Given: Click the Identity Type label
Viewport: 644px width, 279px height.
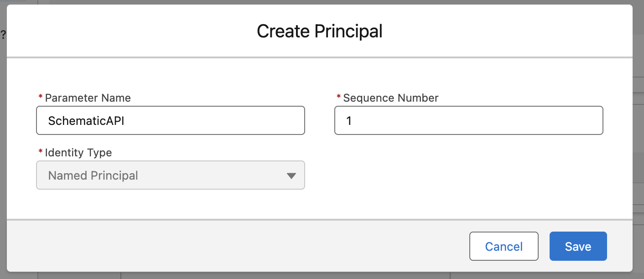Looking at the screenshot, I should [78, 152].
